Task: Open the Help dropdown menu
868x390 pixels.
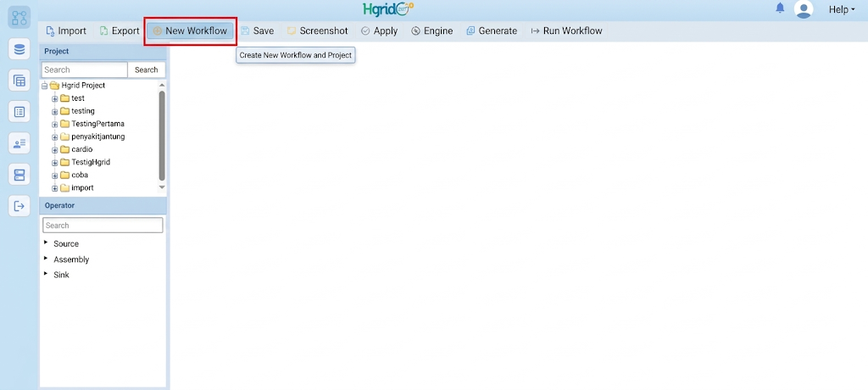Action: (842, 9)
